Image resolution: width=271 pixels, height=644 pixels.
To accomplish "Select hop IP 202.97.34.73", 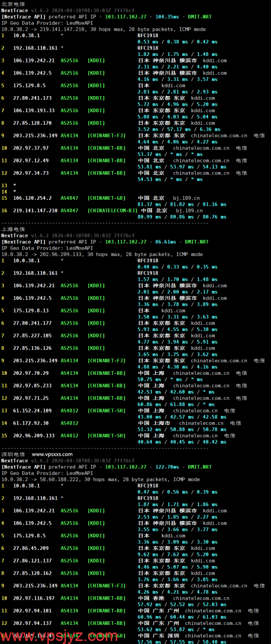I will pos(31,173).
